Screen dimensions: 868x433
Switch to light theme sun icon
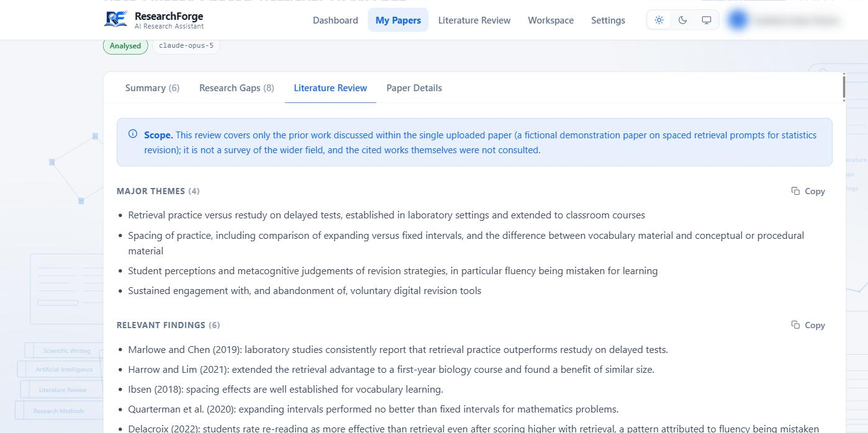click(659, 20)
